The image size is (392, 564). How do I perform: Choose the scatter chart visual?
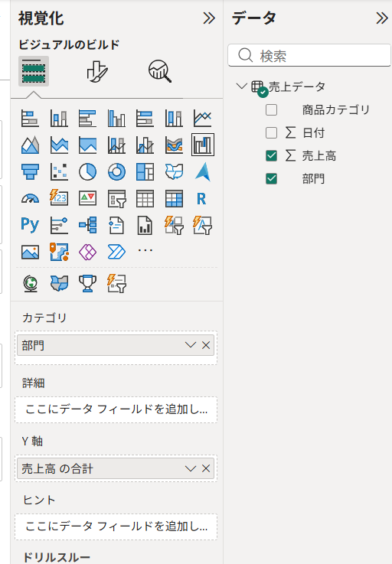click(x=59, y=171)
